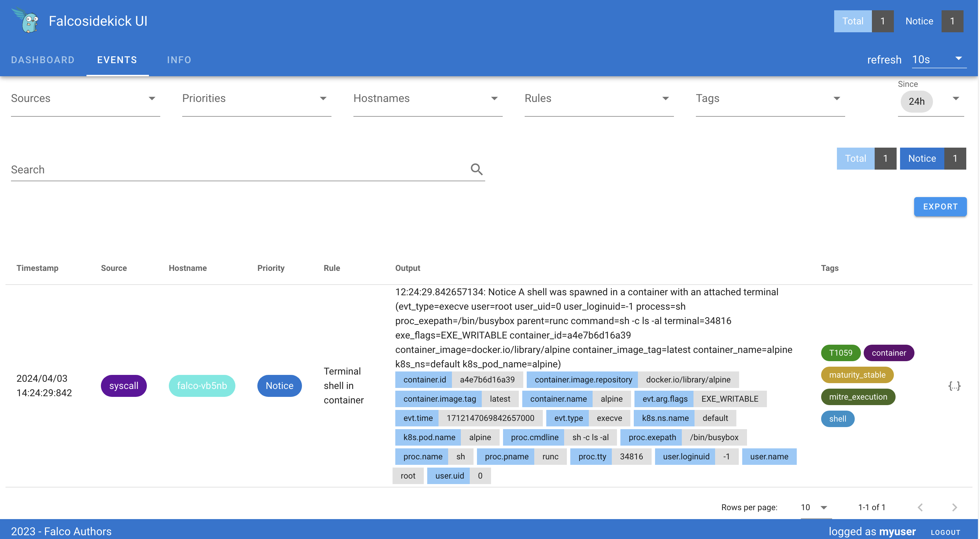Switch to the Dashboard tab
Screen dimensions: 980x539
pyautogui.click(x=43, y=60)
